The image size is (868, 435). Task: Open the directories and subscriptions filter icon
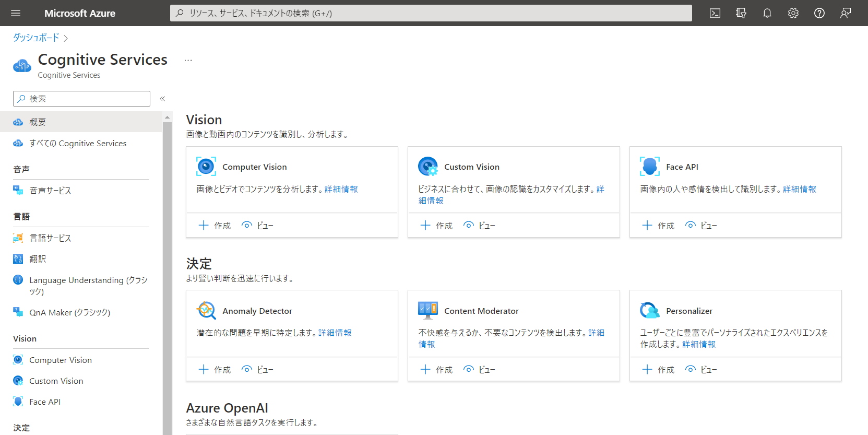pos(741,13)
